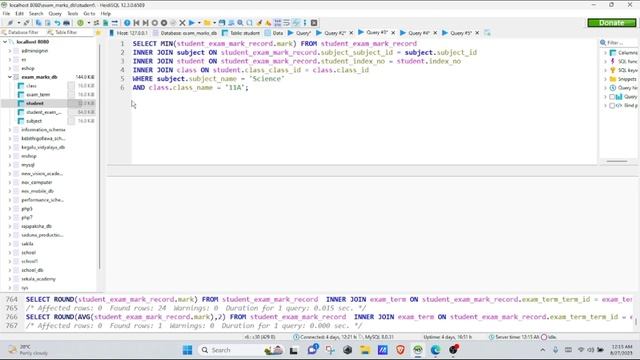Open dropdown arrow next to refresh icon
Screen dimensions: 640x360
tap(88, 23)
